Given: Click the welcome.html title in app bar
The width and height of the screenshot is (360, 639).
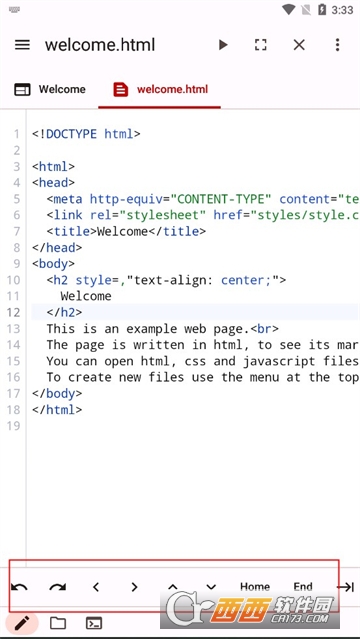Looking at the screenshot, I should click(x=100, y=45).
